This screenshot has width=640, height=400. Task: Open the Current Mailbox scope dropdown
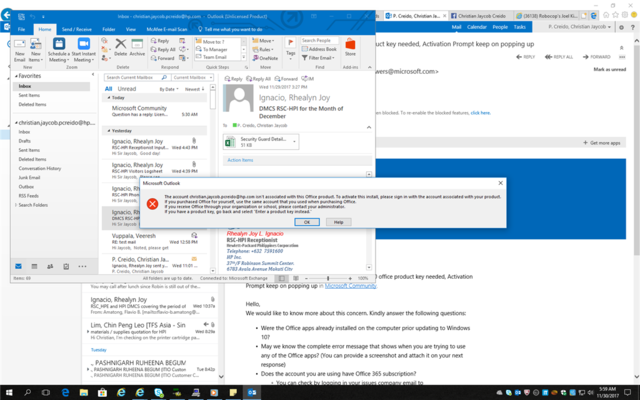(x=192, y=77)
